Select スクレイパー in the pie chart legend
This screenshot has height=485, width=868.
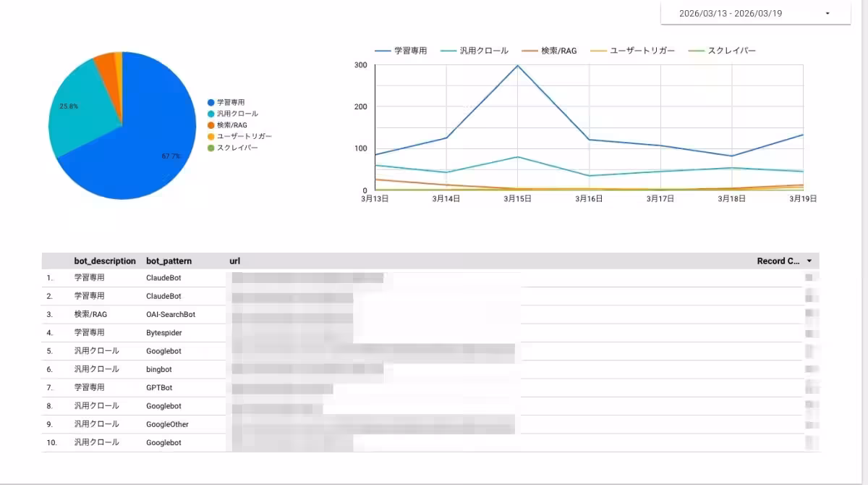237,148
